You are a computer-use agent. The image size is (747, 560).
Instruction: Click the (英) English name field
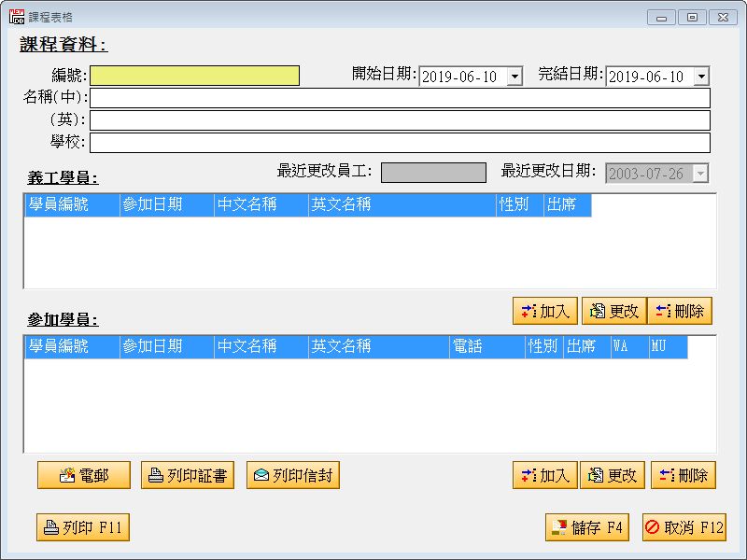click(401, 120)
